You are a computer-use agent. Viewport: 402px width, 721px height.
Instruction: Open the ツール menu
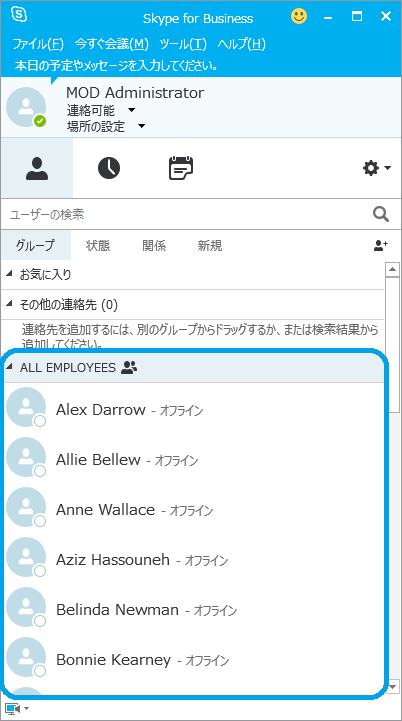pyautogui.click(x=183, y=45)
